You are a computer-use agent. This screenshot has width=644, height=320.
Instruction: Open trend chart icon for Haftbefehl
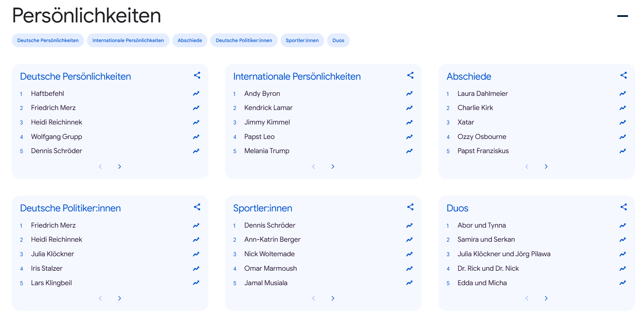196,93
